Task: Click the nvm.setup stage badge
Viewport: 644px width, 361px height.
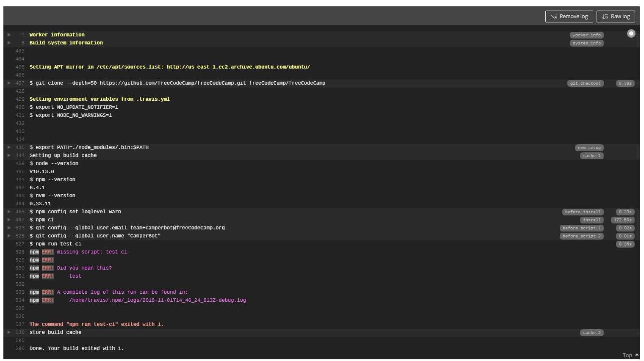Action: point(589,147)
